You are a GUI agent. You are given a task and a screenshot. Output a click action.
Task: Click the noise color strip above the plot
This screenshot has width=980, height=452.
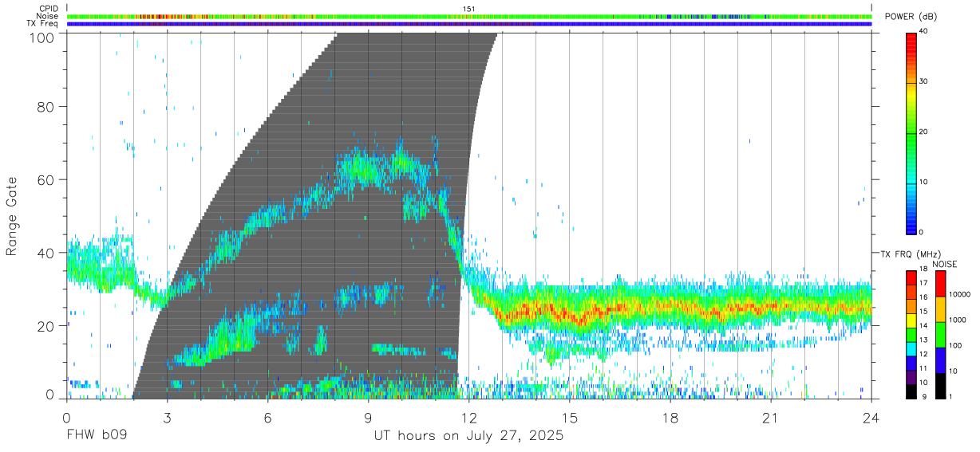coord(468,16)
